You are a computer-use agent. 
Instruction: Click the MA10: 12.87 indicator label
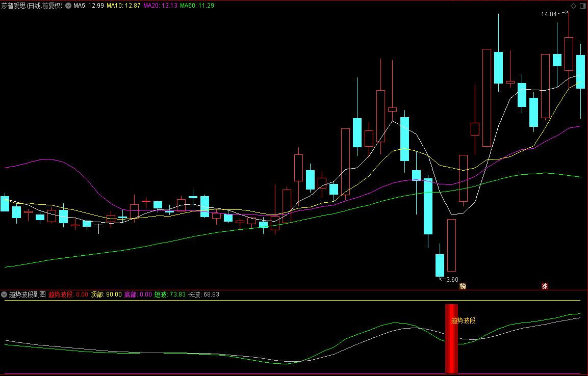pyautogui.click(x=123, y=6)
